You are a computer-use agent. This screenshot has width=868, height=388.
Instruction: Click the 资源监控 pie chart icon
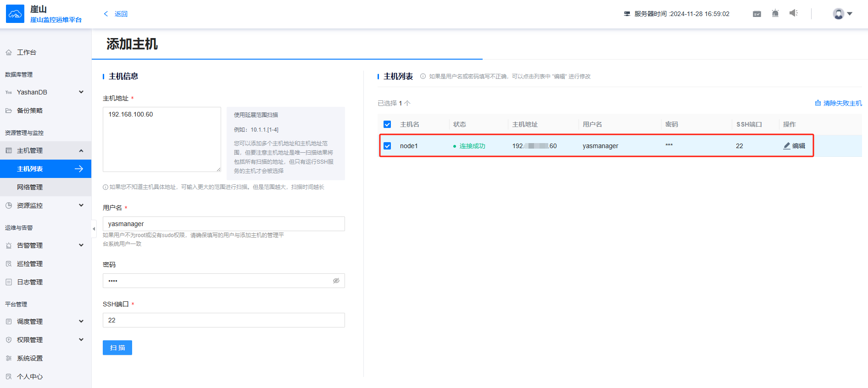coord(9,205)
